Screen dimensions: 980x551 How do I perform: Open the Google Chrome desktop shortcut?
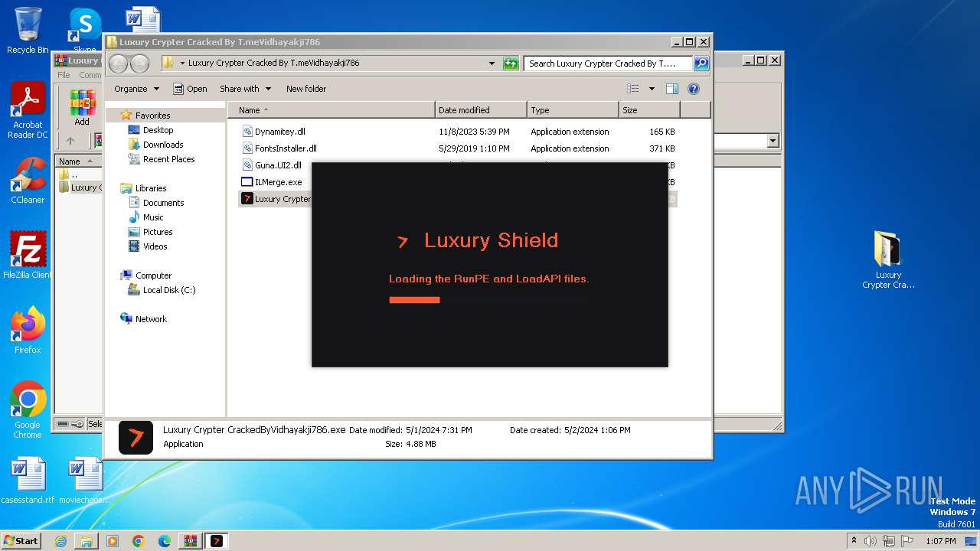click(28, 410)
